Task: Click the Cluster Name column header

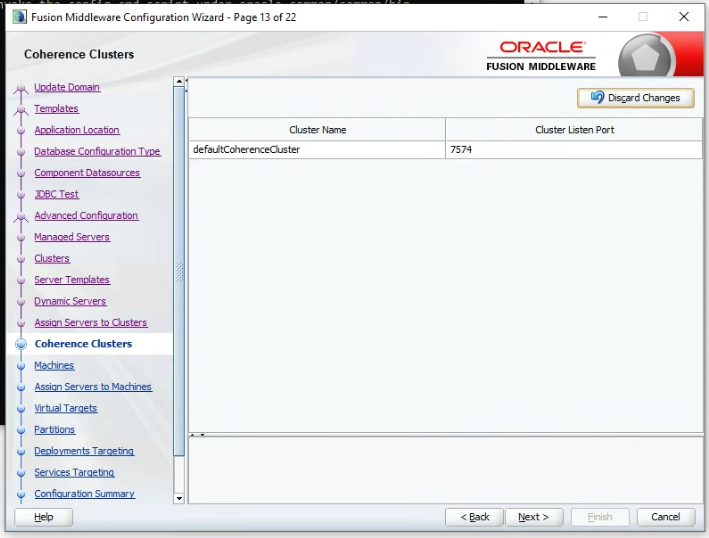Action: pyautogui.click(x=317, y=130)
